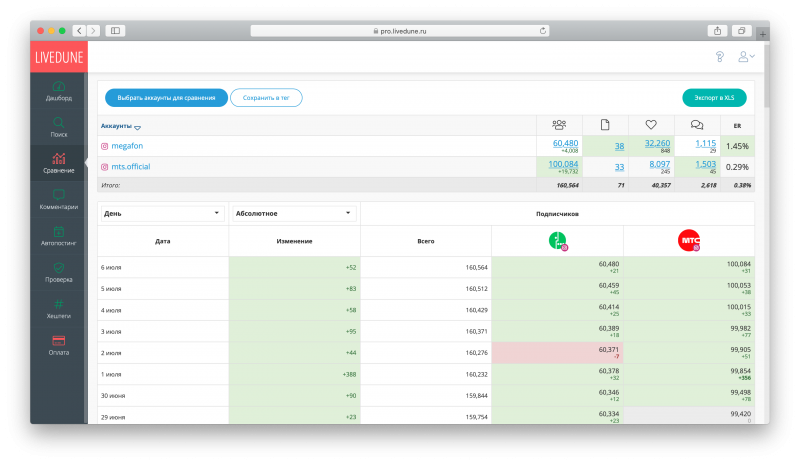Open the Check (Проверка) sidebar item
The height and width of the screenshot is (464, 800).
[58, 271]
